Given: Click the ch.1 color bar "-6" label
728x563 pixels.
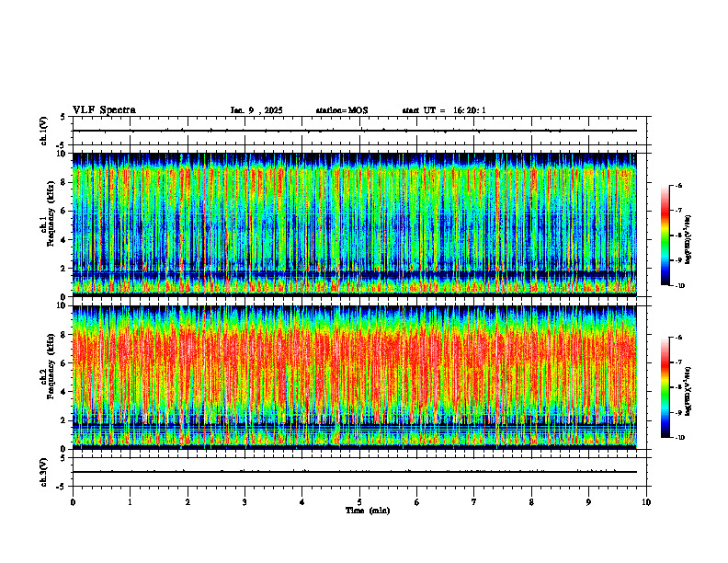Looking at the screenshot, I should click(x=679, y=185).
